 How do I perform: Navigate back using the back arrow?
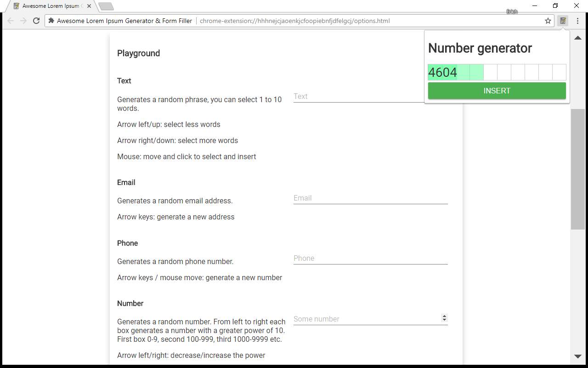(10, 21)
